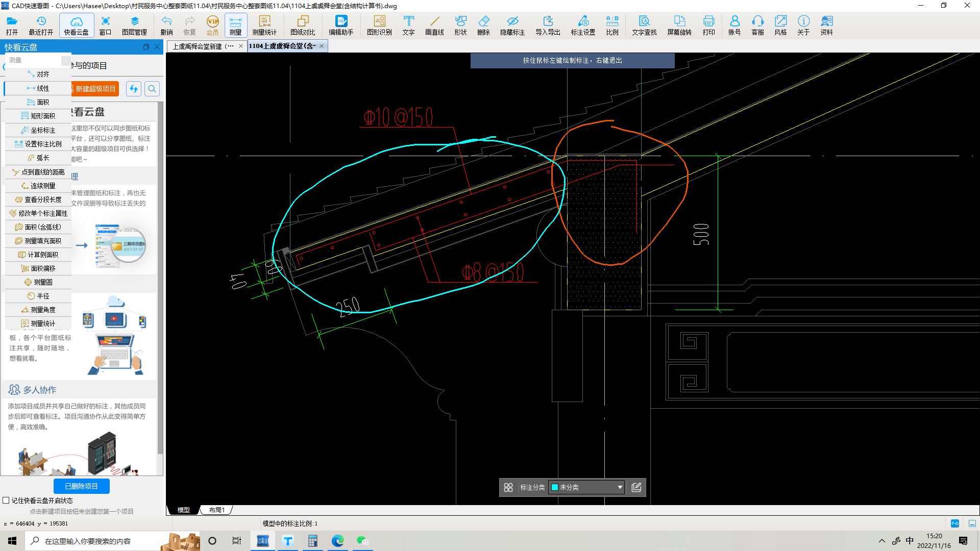The image size is (980, 551).
Task: Switch to 上虞禹舜会堂新建 drawing tab
Action: (x=203, y=46)
